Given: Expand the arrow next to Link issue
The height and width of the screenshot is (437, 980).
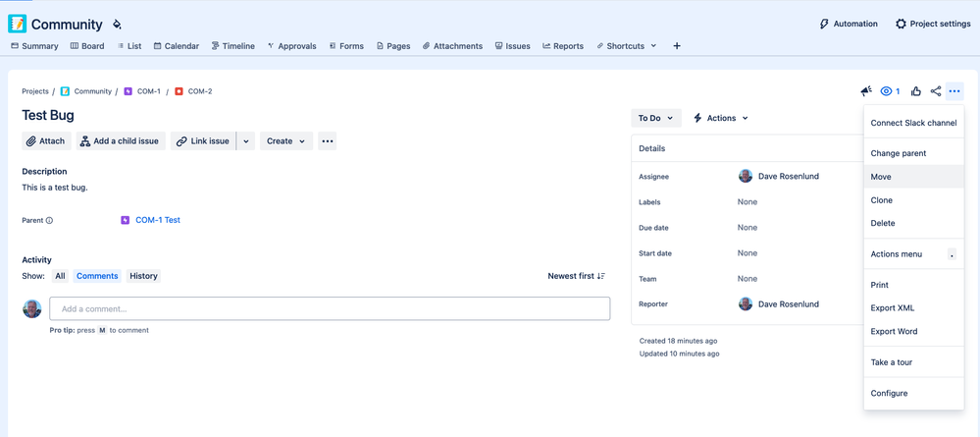Looking at the screenshot, I should pos(245,140).
